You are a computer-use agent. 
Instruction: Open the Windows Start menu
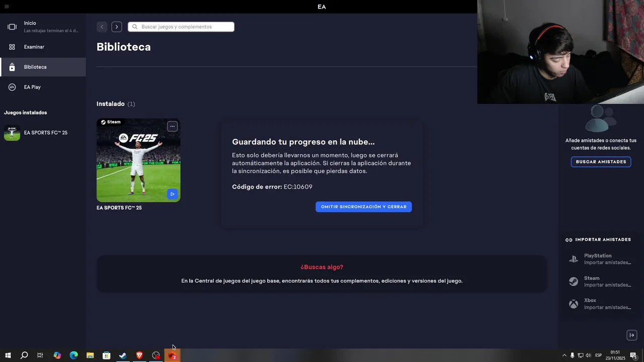tap(8, 355)
